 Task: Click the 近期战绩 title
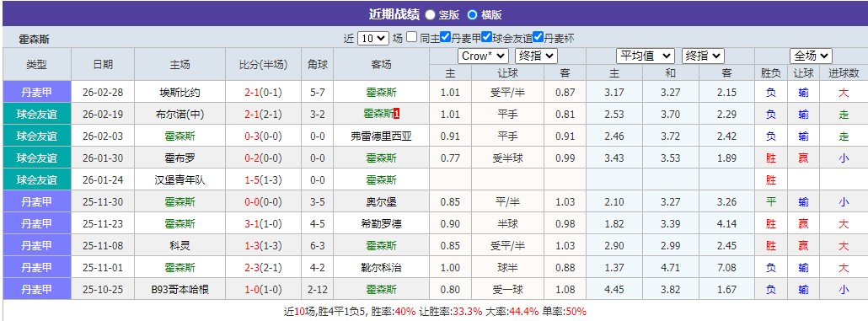coord(394,14)
